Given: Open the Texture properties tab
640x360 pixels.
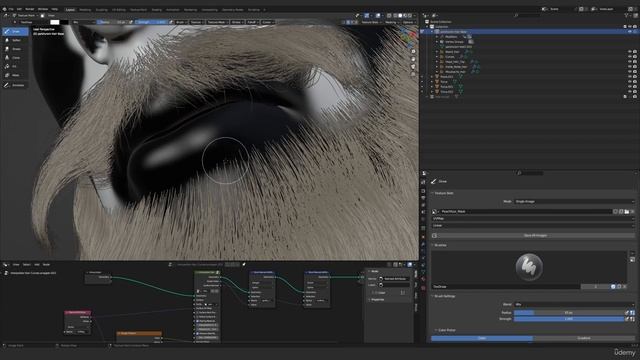Looking at the screenshot, I should click(x=423, y=288).
